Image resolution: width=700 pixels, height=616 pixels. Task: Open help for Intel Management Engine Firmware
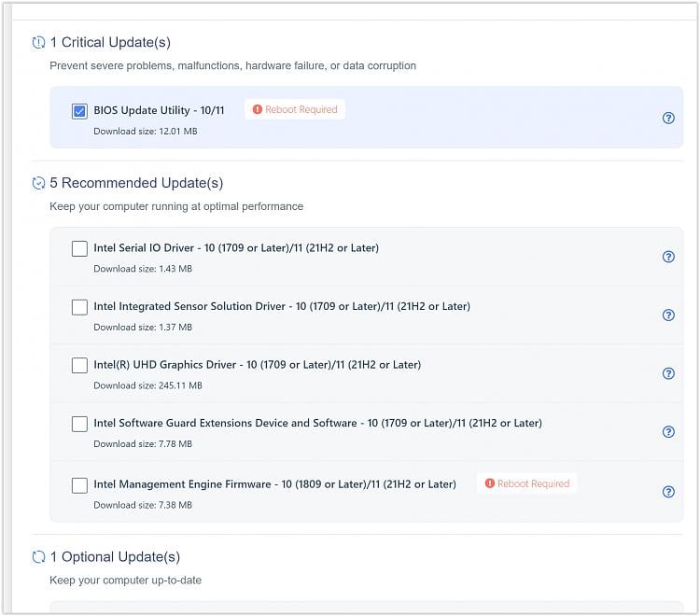(x=668, y=492)
